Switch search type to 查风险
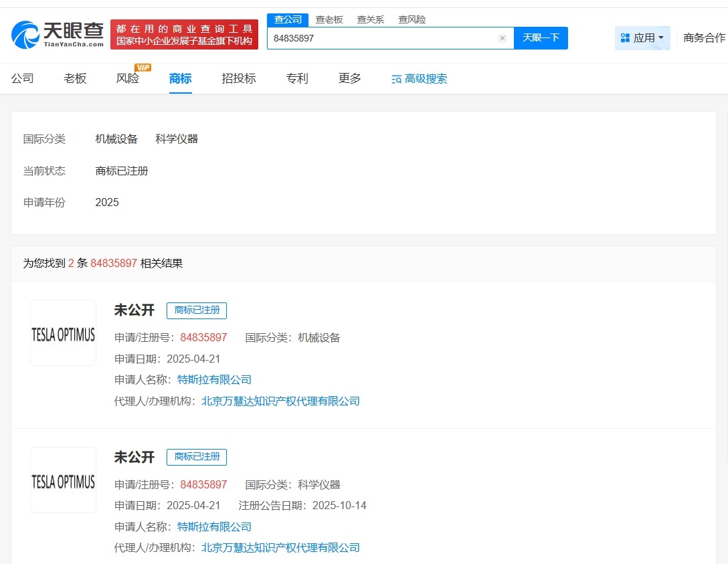The width and height of the screenshot is (728, 564). tap(412, 19)
